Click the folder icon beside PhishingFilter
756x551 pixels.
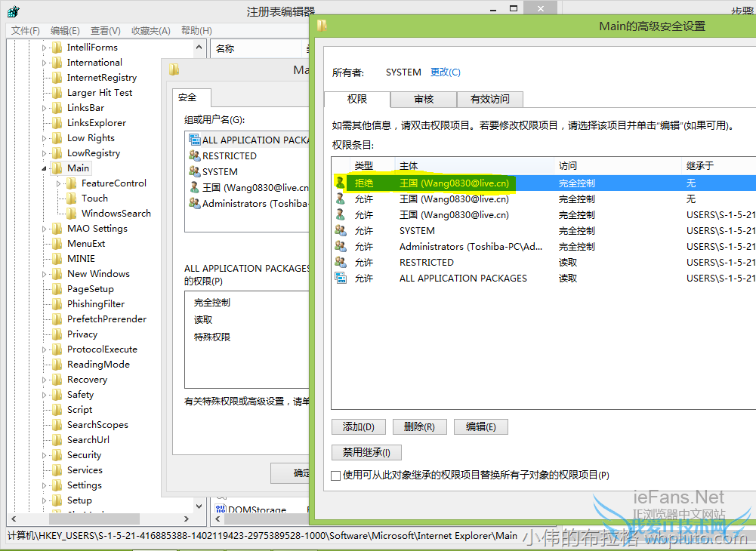[57, 303]
